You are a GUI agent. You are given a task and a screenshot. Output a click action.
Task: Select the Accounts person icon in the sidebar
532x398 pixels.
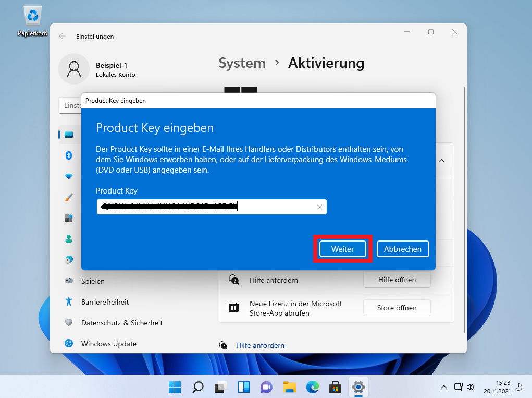pyautogui.click(x=68, y=239)
